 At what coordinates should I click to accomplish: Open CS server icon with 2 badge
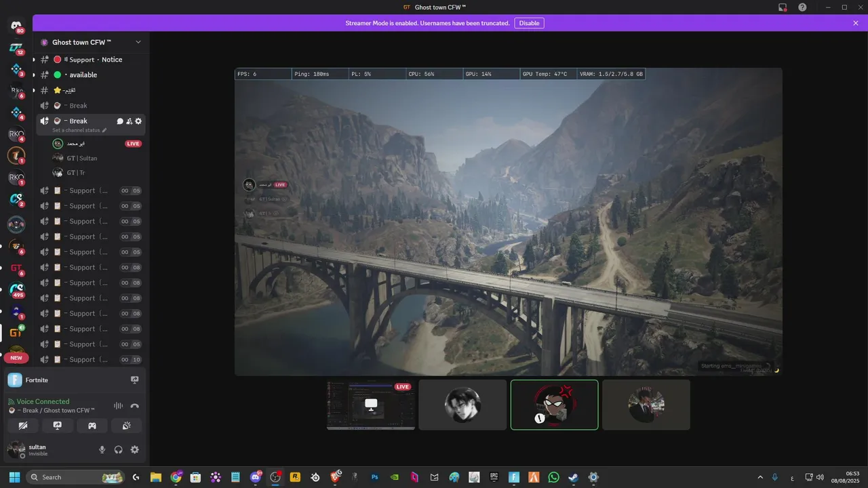tap(16, 199)
